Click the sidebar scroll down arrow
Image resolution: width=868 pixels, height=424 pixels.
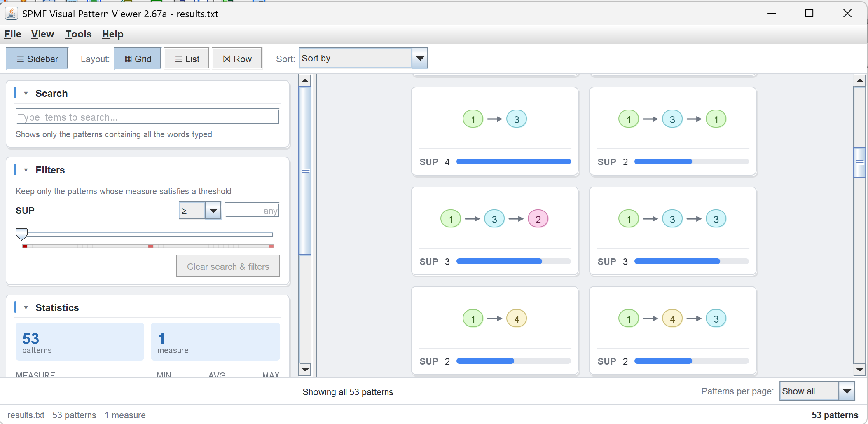(305, 369)
